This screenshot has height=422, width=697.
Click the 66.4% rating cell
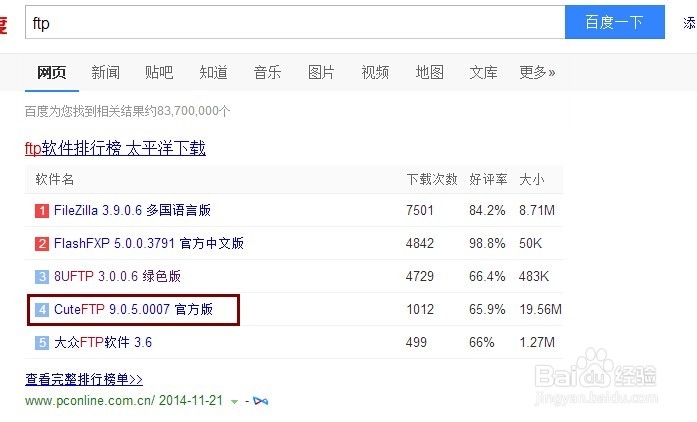pyautogui.click(x=487, y=276)
